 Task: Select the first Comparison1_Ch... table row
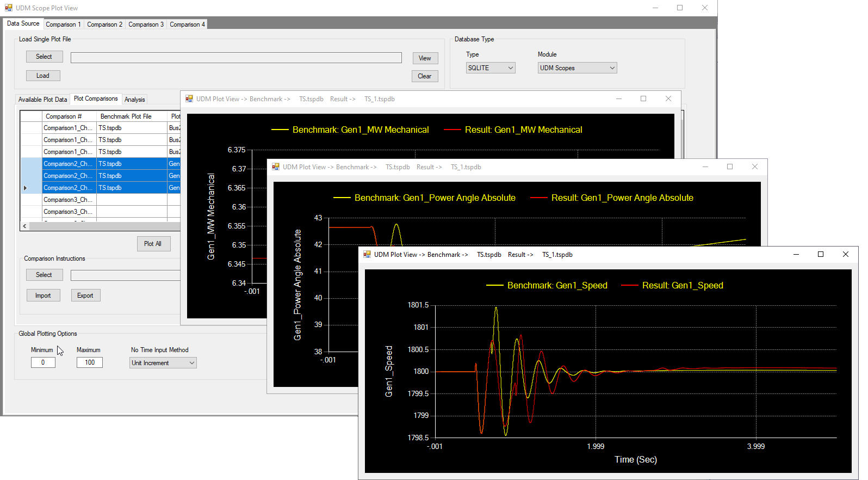coord(101,128)
